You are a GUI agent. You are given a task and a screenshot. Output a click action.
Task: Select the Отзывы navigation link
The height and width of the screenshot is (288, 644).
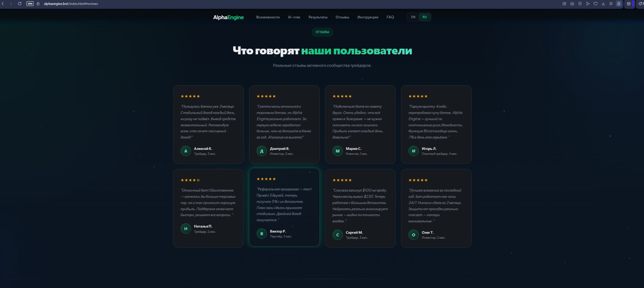[x=342, y=17]
